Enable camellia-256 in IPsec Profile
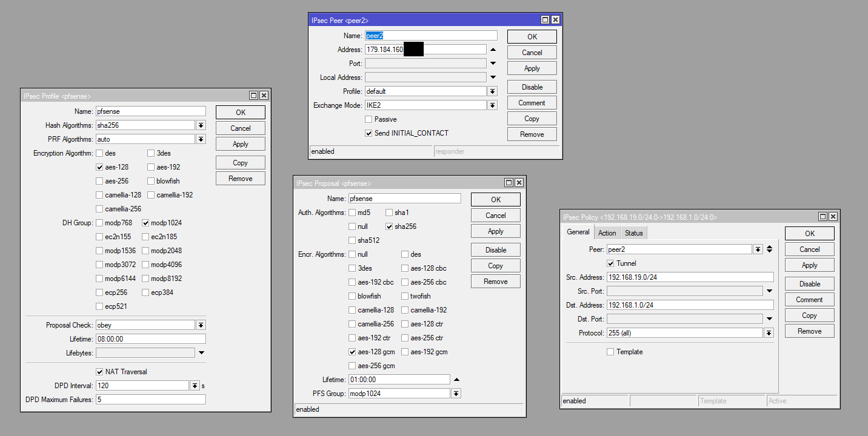868x436 pixels. (99, 209)
